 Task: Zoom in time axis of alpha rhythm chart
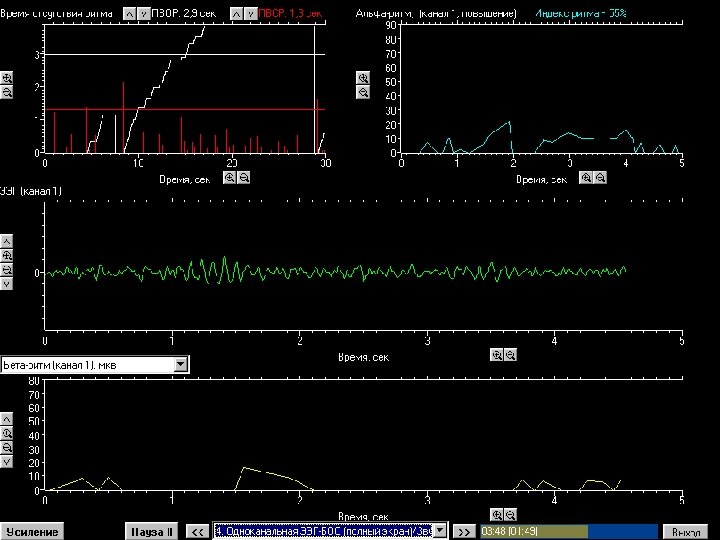586,177
